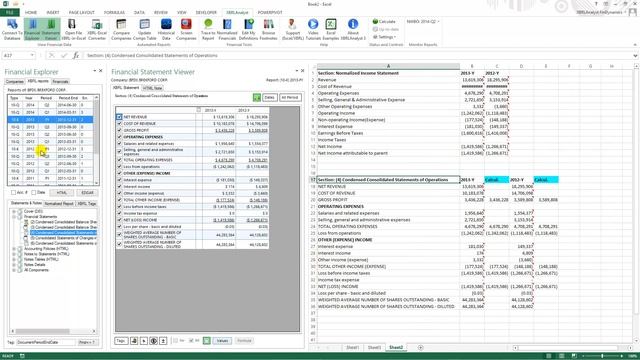Switch to the HTML Note tab

point(153,88)
